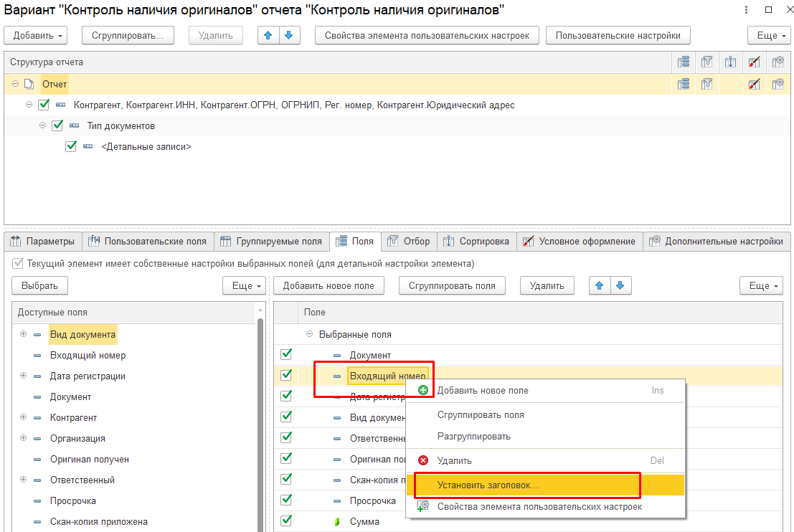Uncheck the Контрагент grouping checkbox
Image resolution: width=794 pixels, height=532 pixels.
(44, 104)
